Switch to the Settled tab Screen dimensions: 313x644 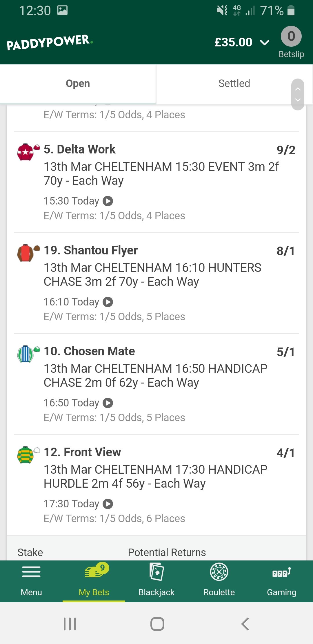tap(234, 84)
